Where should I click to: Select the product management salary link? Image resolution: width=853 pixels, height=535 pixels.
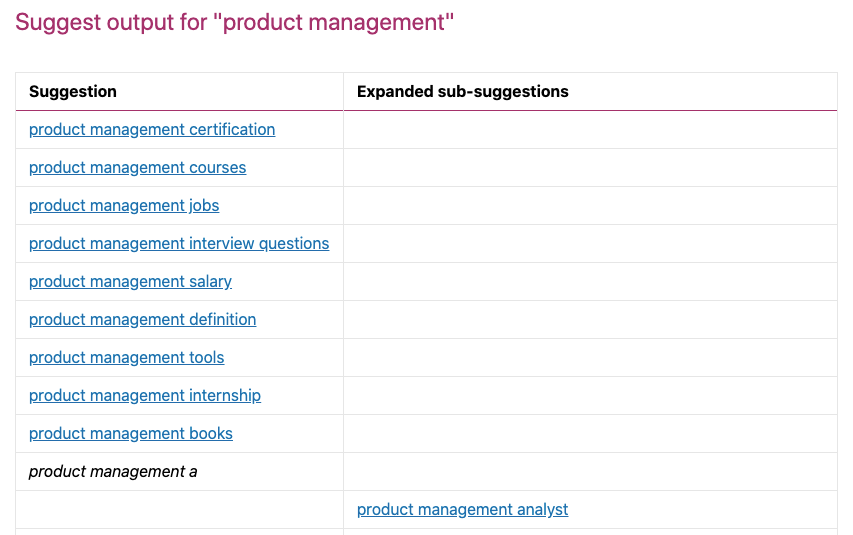pyautogui.click(x=130, y=281)
